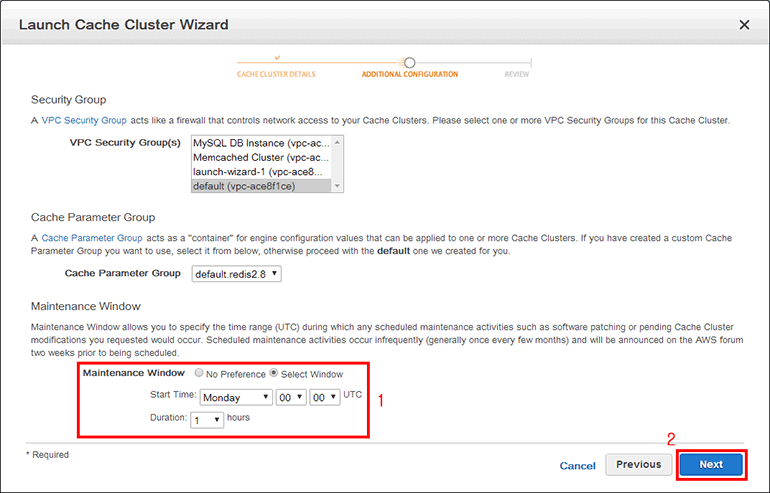Close the Launch Cache Cluster Wizard dialog

[x=744, y=24]
